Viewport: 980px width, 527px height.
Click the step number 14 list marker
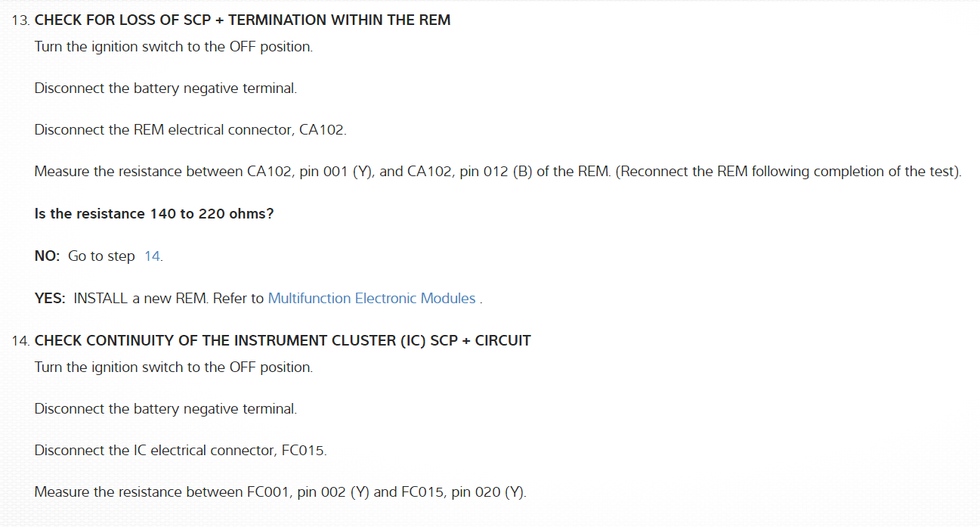(x=20, y=341)
